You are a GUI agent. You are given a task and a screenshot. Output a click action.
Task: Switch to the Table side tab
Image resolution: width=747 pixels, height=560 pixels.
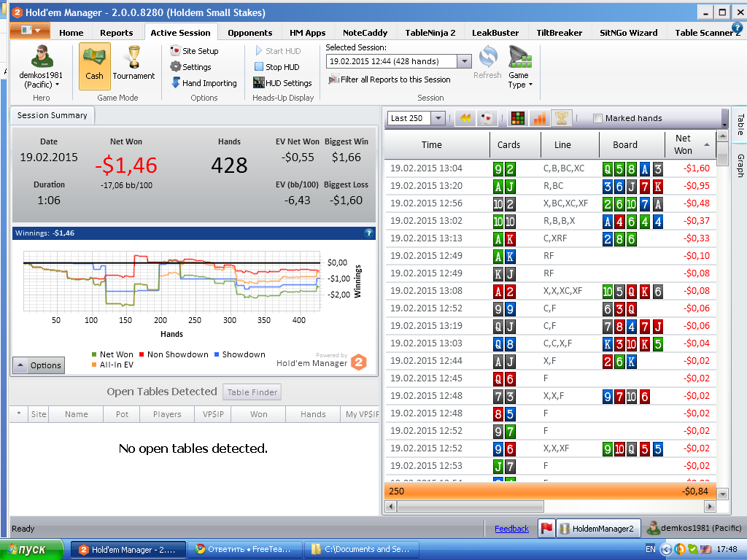[x=740, y=125]
